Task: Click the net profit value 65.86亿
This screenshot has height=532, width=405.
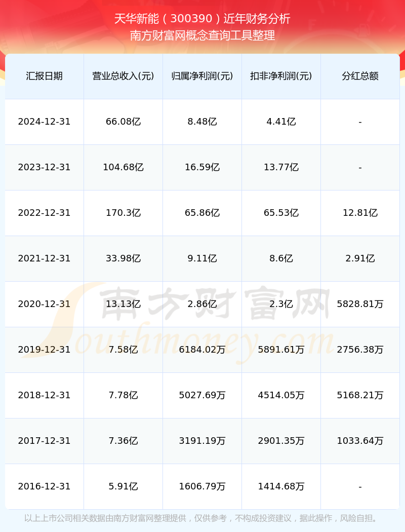Action: coord(202,213)
